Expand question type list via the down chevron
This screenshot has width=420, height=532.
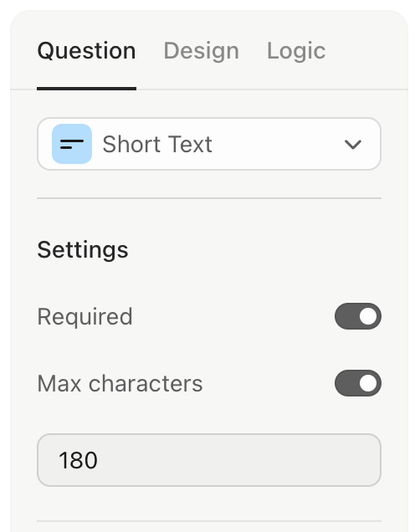click(x=353, y=145)
